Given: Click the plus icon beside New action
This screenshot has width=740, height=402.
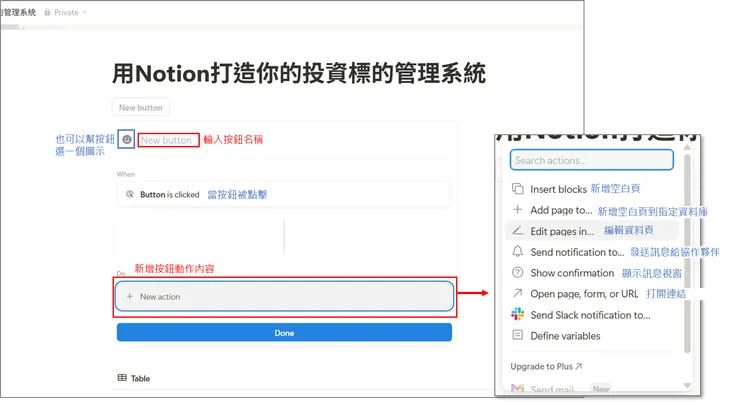Looking at the screenshot, I should (x=129, y=296).
